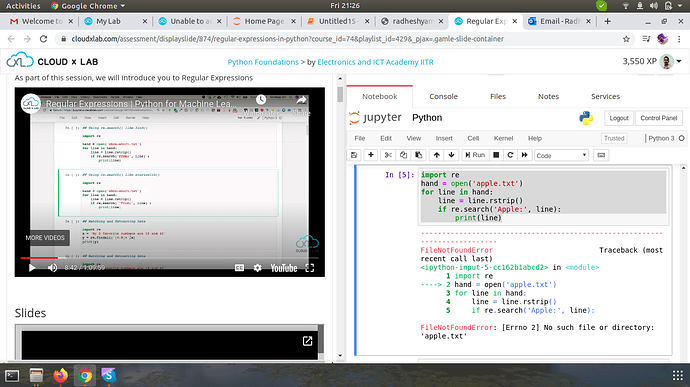Toggle video closed captions CC

tap(239, 268)
